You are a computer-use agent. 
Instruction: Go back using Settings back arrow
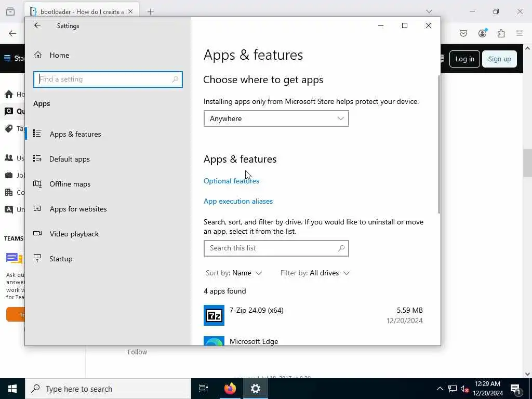[x=37, y=25]
